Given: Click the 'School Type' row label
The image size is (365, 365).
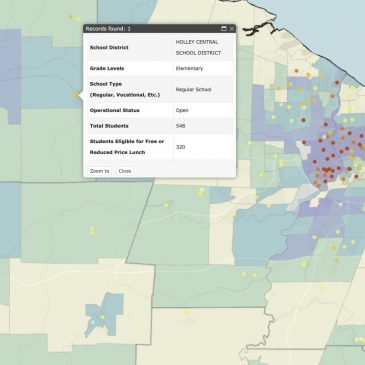Looking at the screenshot, I should 125,89.
